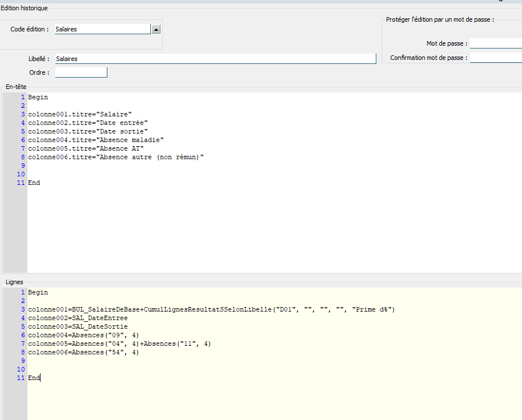Image resolution: width=522 pixels, height=420 pixels.
Task: Click the Begin line in En-tête editor
Action: [x=38, y=97]
